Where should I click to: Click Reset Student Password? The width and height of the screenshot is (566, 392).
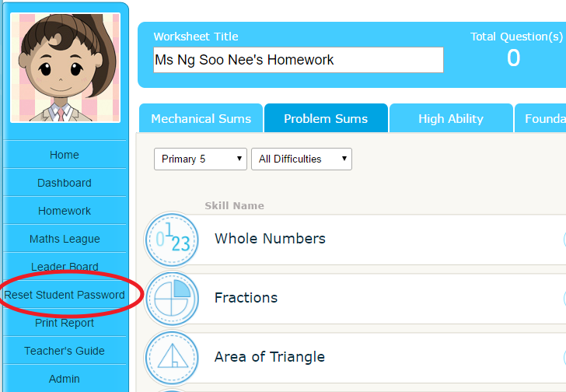pos(65,295)
